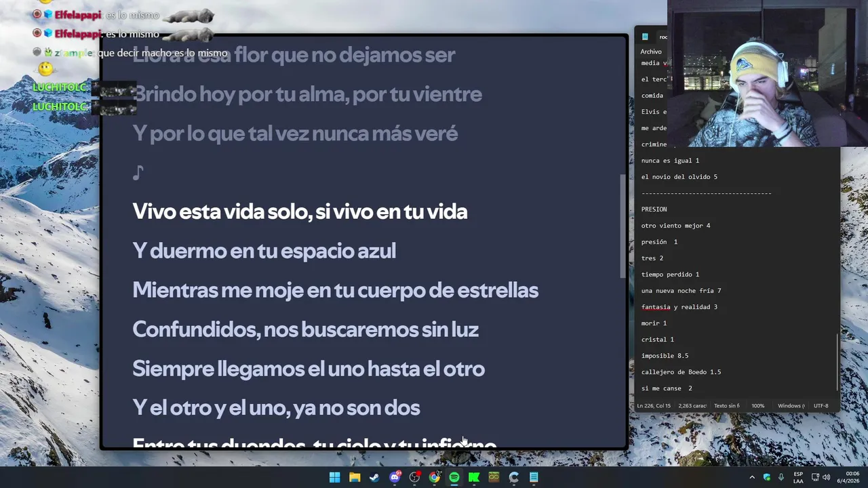868x488 pixels.
Task: Open the Windows line-ending status entry
Action: 791,406
